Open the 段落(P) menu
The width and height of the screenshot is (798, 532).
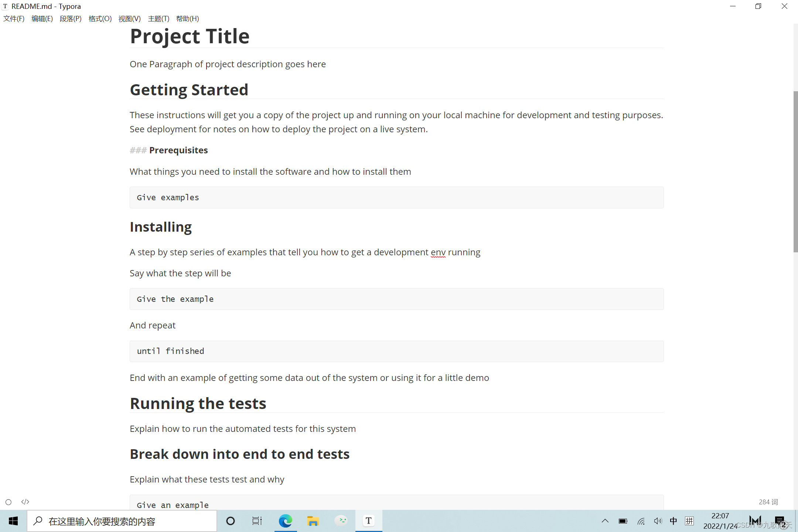point(71,18)
